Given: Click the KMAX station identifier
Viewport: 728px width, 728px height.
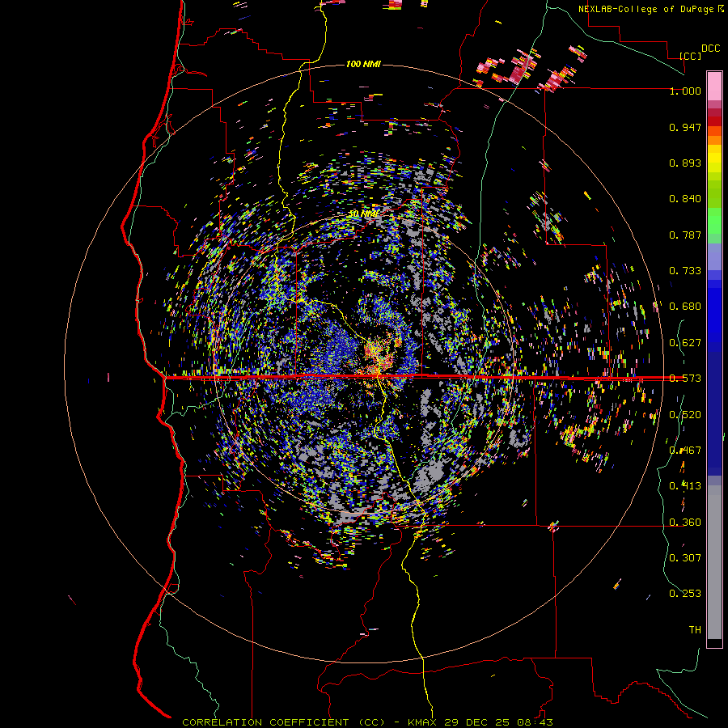Looking at the screenshot, I should tap(423, 722).
